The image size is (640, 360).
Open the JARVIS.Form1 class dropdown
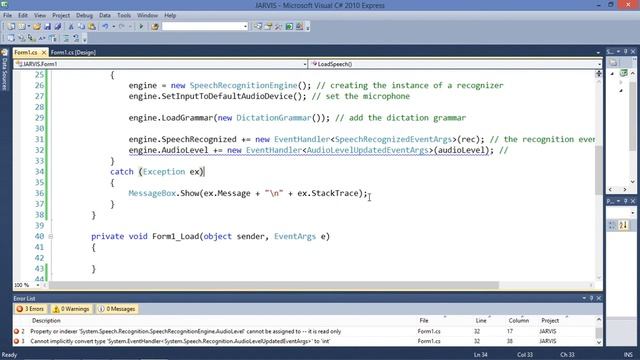pos(304,64)
